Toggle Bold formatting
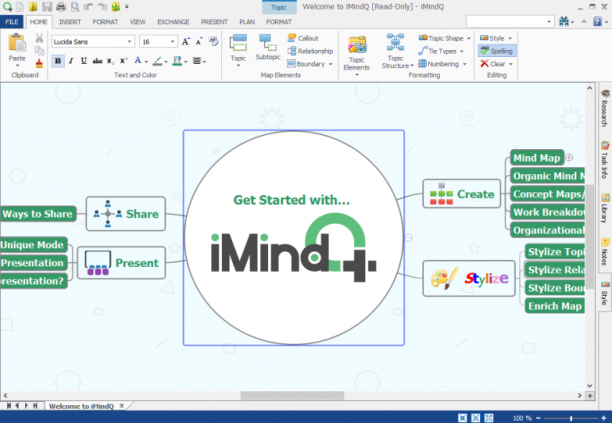612x423 pixels. tap(58, 61)
